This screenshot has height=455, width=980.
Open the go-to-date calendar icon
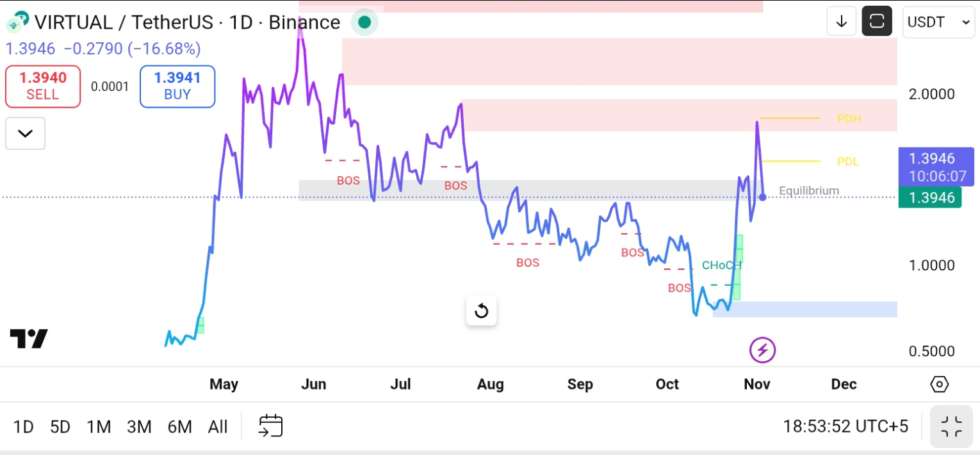[x=271, y=426]
